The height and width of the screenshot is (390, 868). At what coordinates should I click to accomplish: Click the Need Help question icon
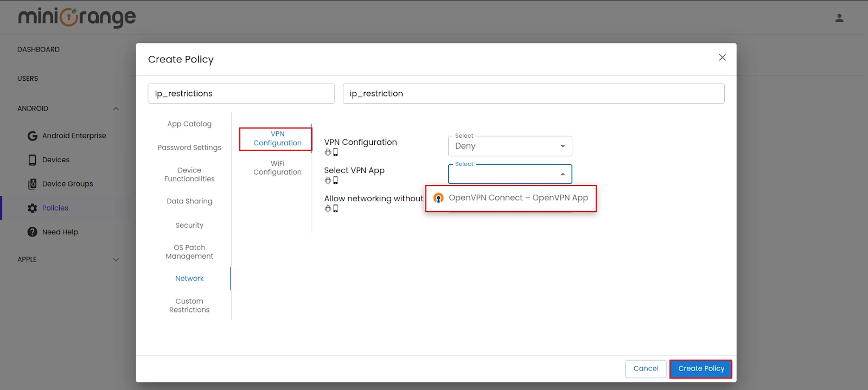click(x=33, y=232)
